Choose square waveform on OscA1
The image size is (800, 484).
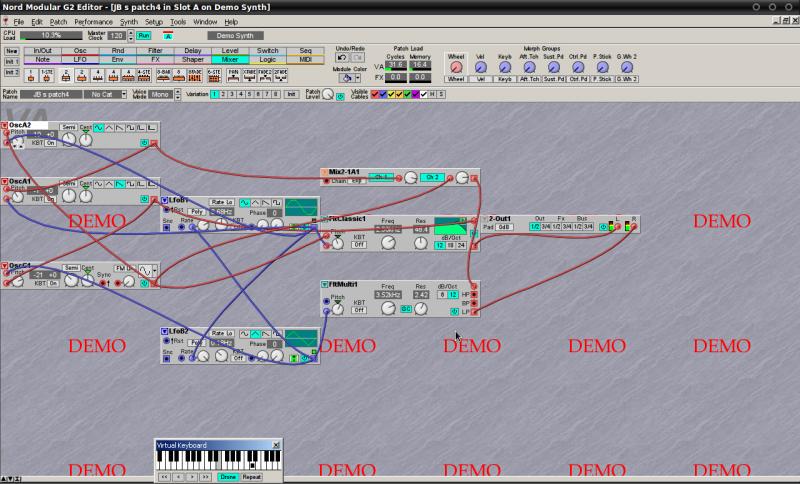(131, 184)
